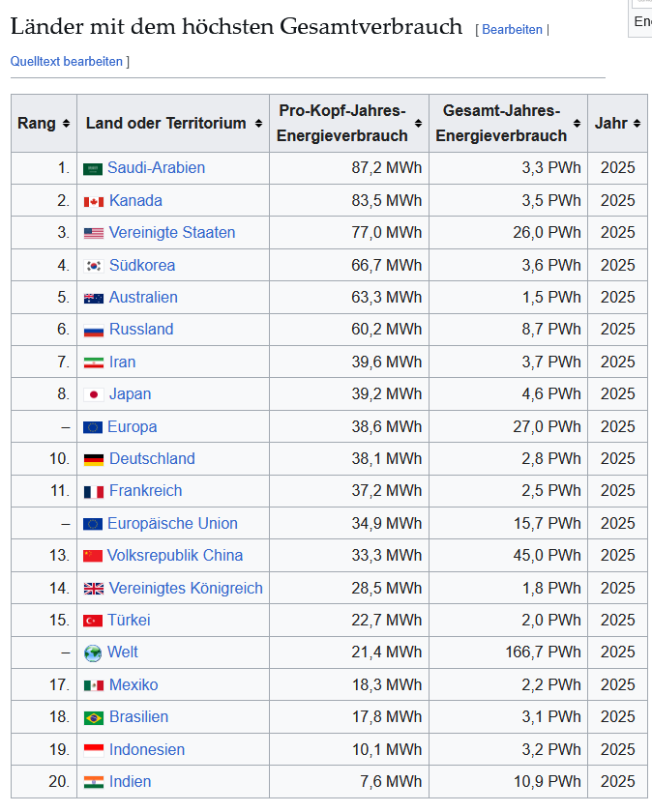Select the 87,2 MWh cell
652x812 pixels.
(x=349, y=168)
